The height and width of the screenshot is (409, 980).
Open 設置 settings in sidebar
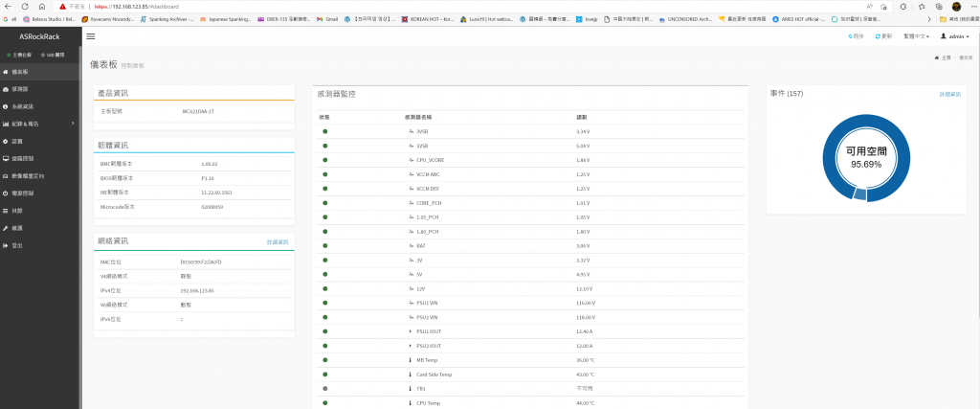coord(17,141)
